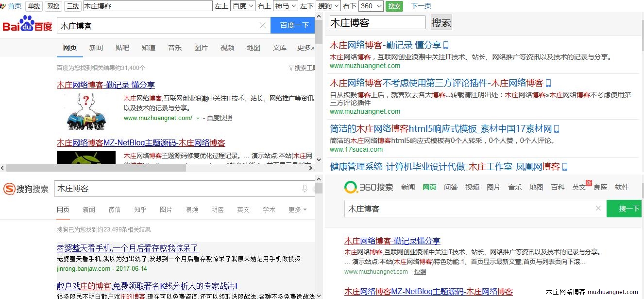
Task: Click the mobile icon beside 勤记录 懂分享 in Shenma
Action: [446, 45]
